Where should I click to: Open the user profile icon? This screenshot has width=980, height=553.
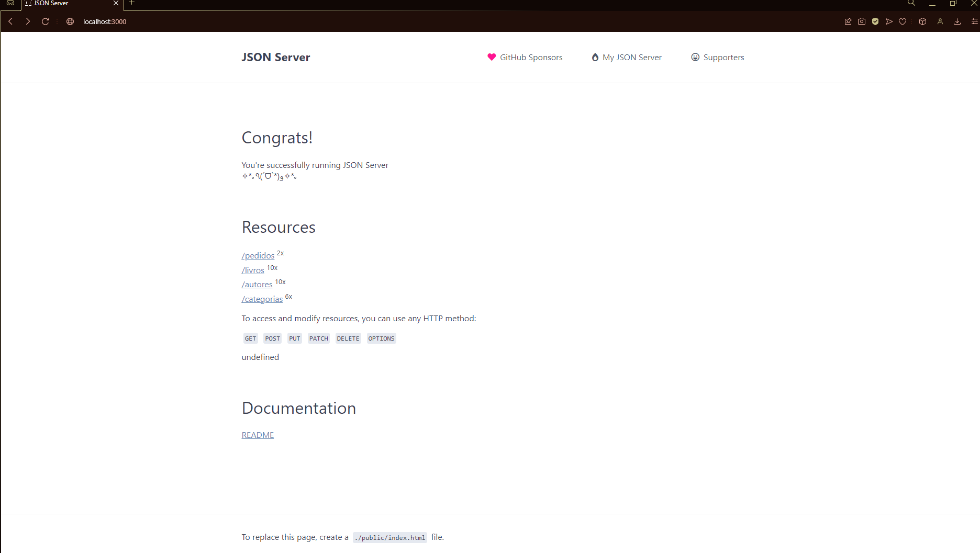point(940,21)
